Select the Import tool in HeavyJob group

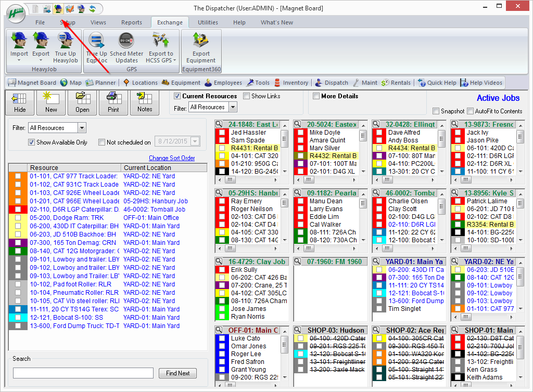tap(19, 47)
